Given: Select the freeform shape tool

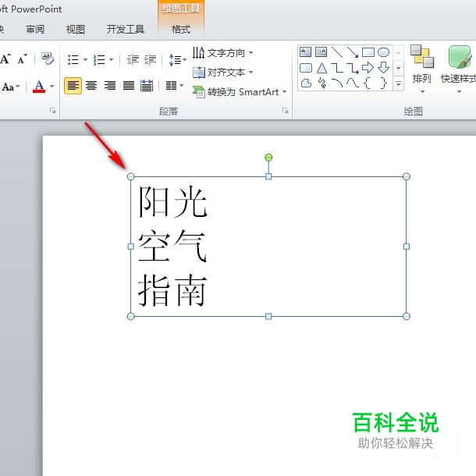Looking at the screenshot, I should click(306, 83).
